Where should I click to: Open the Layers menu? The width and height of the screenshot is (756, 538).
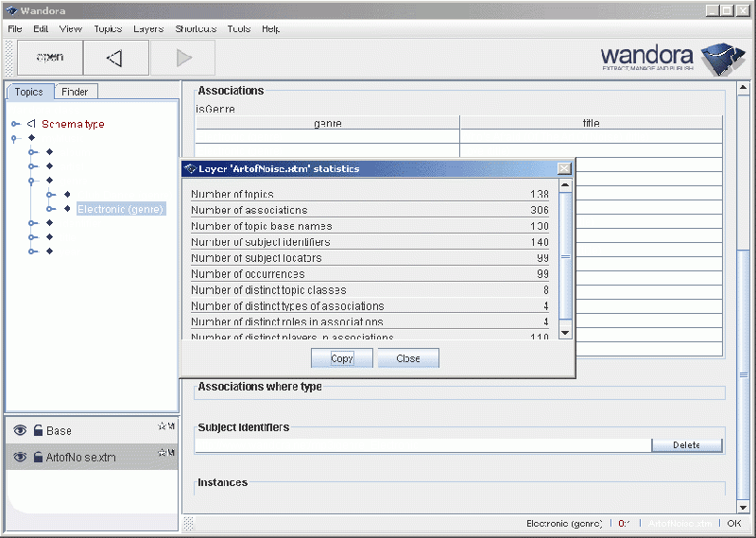(148, 29)
